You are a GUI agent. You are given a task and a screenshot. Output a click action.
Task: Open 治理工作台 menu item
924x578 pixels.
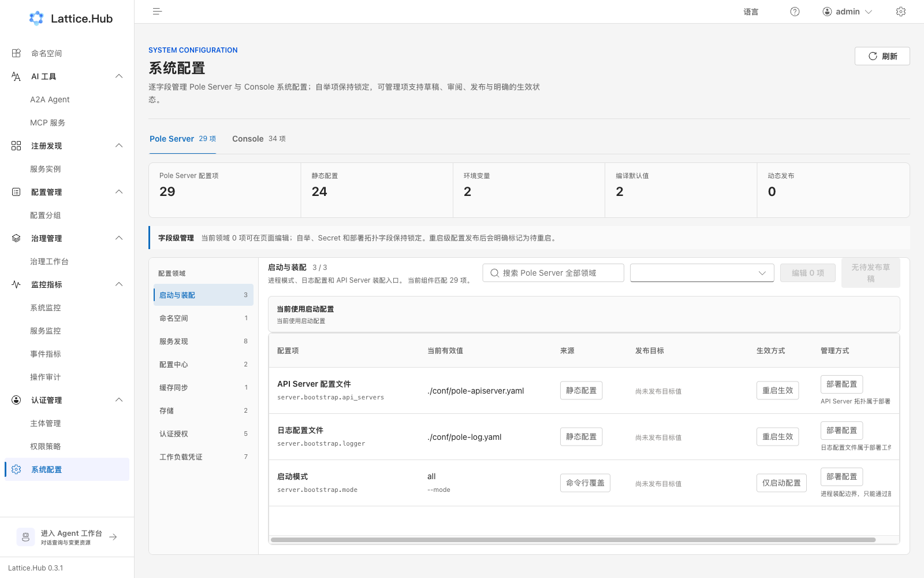(67, 261)
